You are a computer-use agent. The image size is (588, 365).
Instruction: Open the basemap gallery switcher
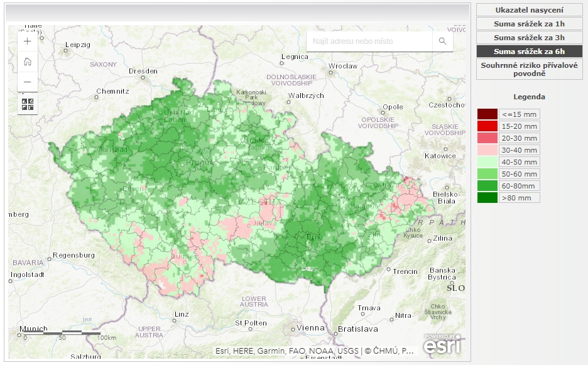[x=27, y=104]
